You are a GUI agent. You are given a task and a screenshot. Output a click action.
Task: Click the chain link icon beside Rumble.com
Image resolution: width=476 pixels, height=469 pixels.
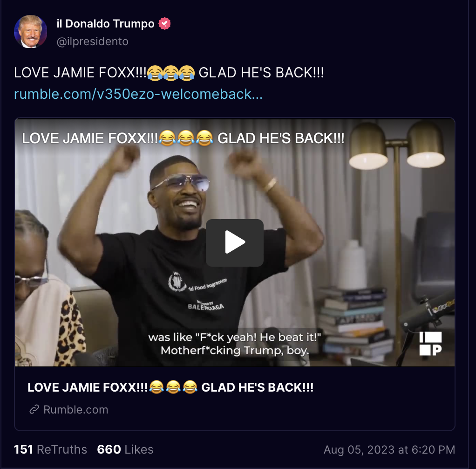tap(34, 409)
